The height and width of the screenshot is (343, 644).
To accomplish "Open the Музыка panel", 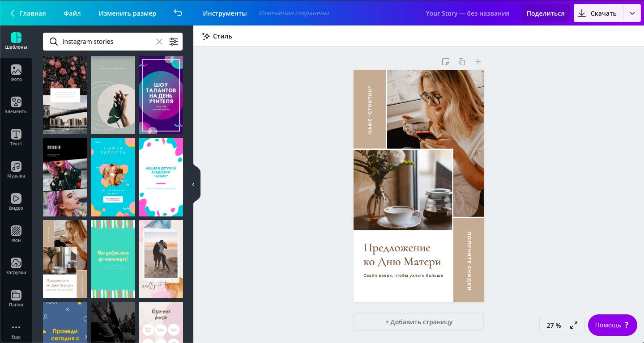I will (x=16, y=170).
